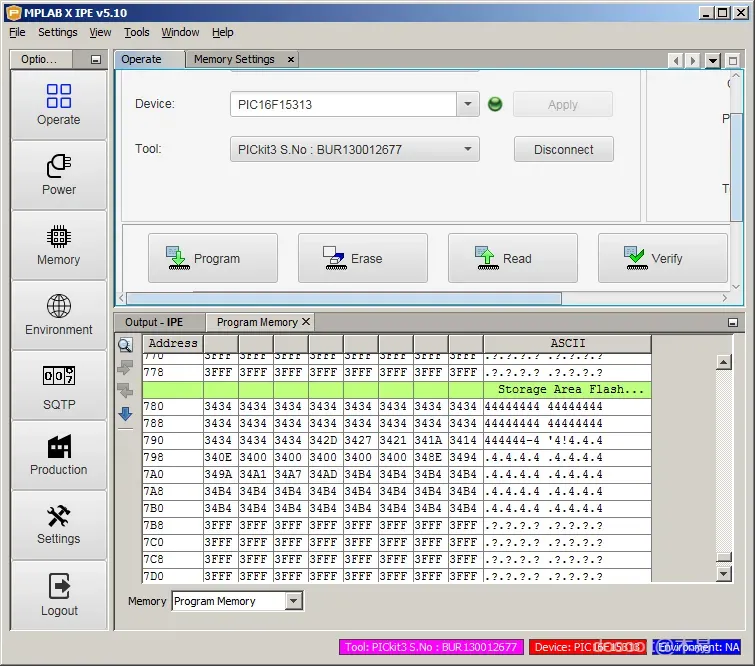The height and width of the screenshot is (666, 755).
Task: Open the Window menu
Action: click(180, 32)
